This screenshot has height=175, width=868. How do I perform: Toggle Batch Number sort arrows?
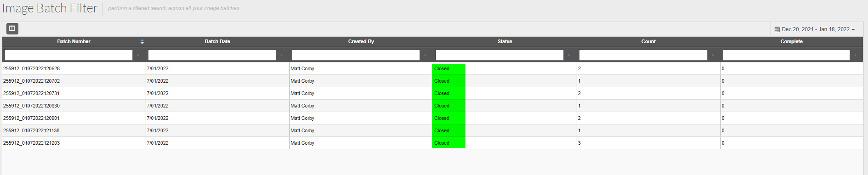pos(142,42)
